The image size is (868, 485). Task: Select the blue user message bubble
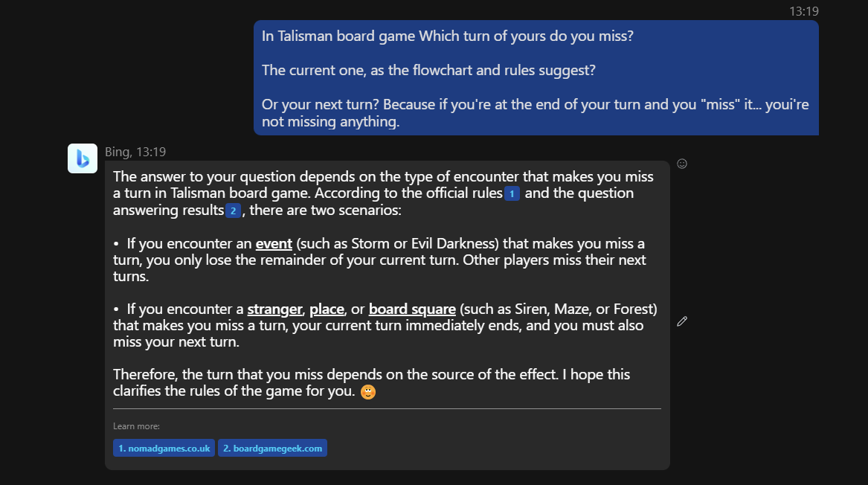tap(536, 78)
